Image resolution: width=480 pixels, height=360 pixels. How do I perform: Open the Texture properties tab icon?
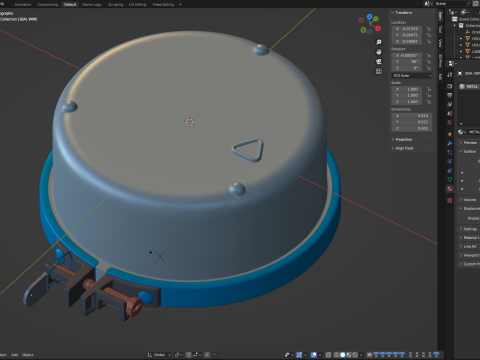450,200
